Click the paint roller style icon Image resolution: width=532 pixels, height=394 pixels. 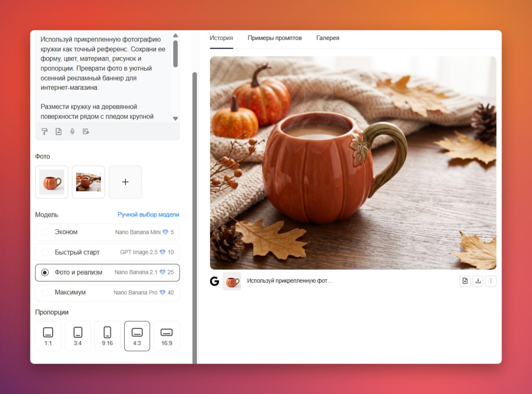pyautogui.click(x=45, y=132)
